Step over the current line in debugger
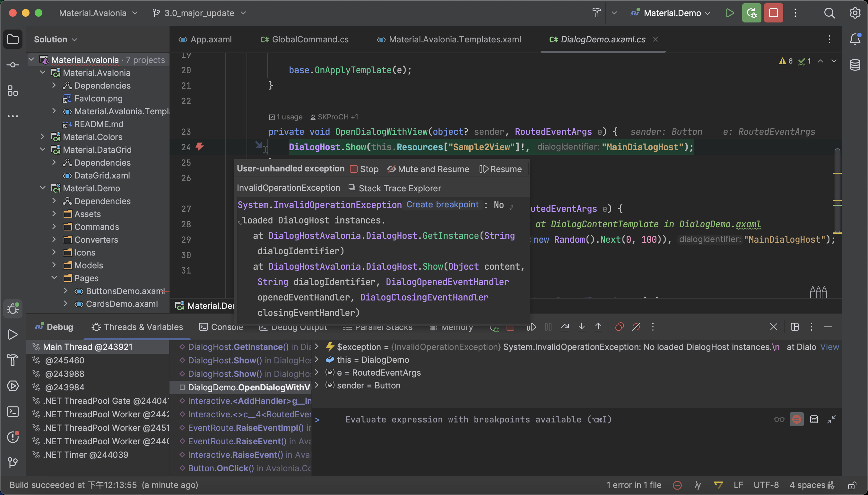 tap(565, 327)
